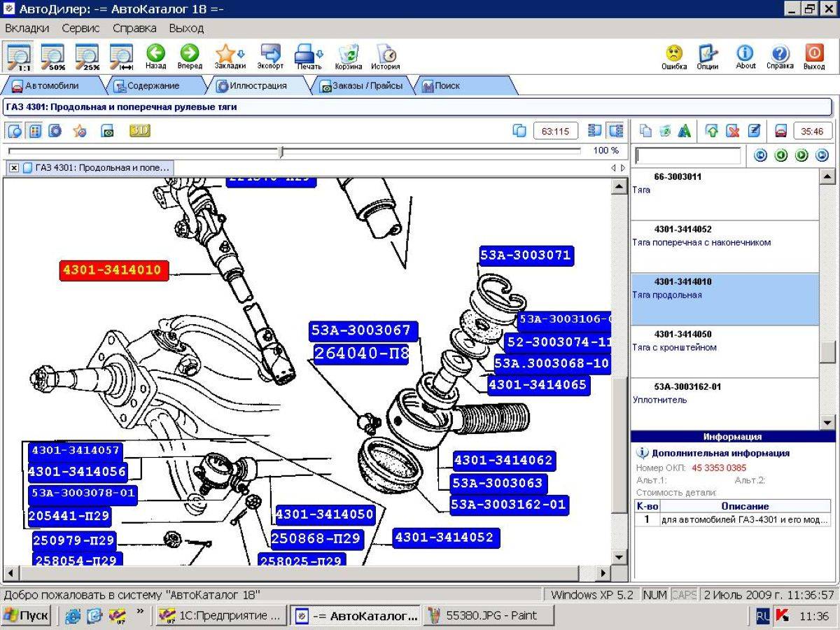
Task: Click the Пуск start button
Action: pyautogui.click(x=27, y=616)
